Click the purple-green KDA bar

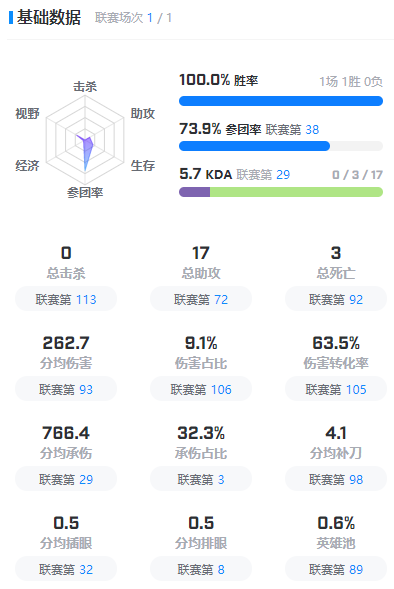click(x=281, y=192)
